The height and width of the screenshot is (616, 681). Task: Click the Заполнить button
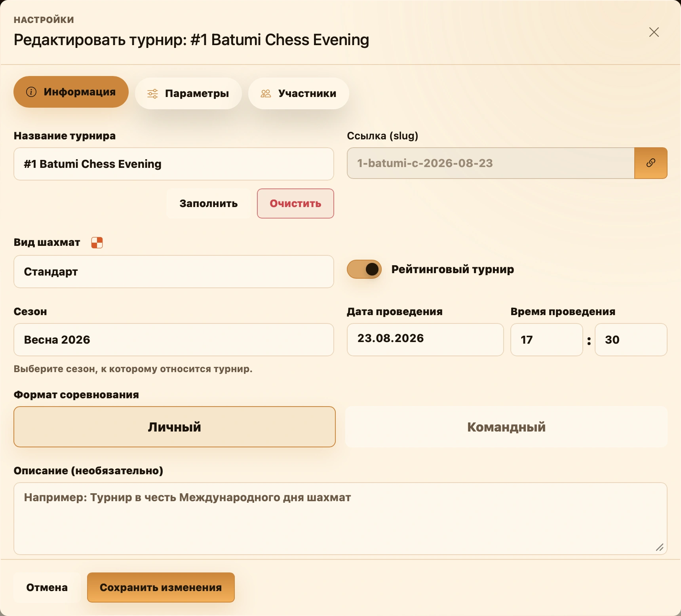pyautogui.click(x=209, y=203)
